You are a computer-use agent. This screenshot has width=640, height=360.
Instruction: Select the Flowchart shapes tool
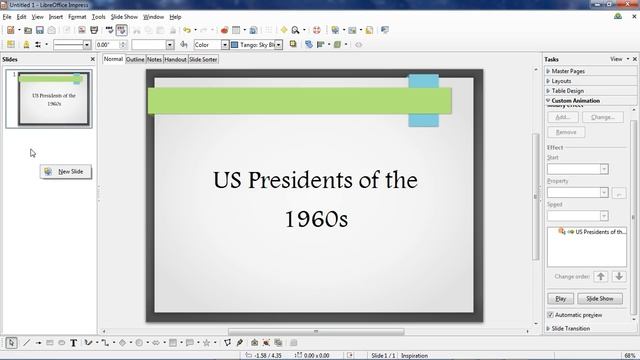173,343
